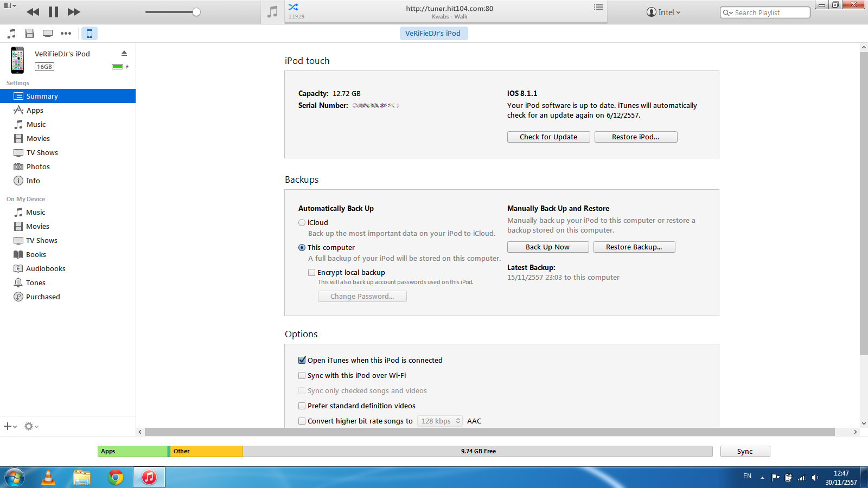Open the Summary settings page
Viewport: 868px width, 488px height.
[x=68, y=96]
